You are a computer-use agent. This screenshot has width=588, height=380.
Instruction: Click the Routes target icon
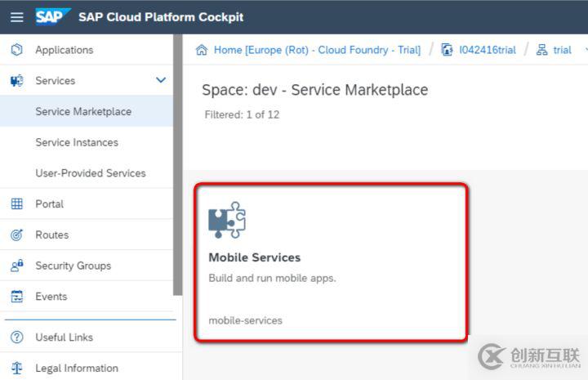16,235
